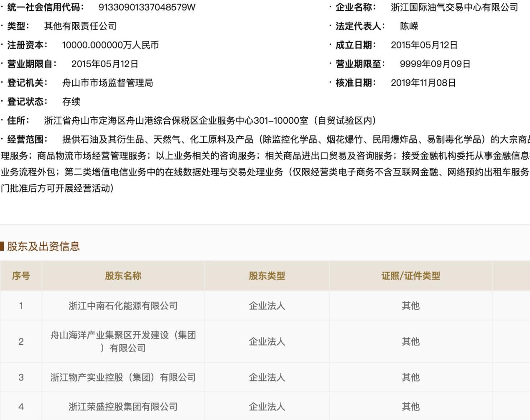Click the 住所 label
530x420 pixels.
[18, 120]
